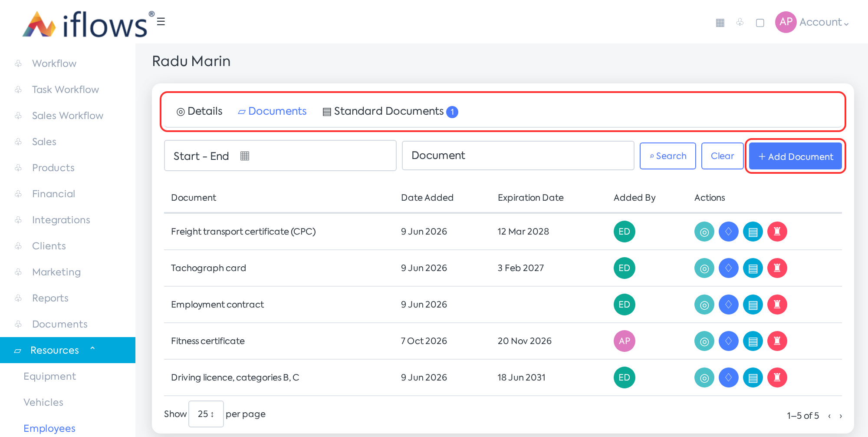Sort by Date Added column header
The height and width of the screenshot is (437, 868).
[427, 198]
